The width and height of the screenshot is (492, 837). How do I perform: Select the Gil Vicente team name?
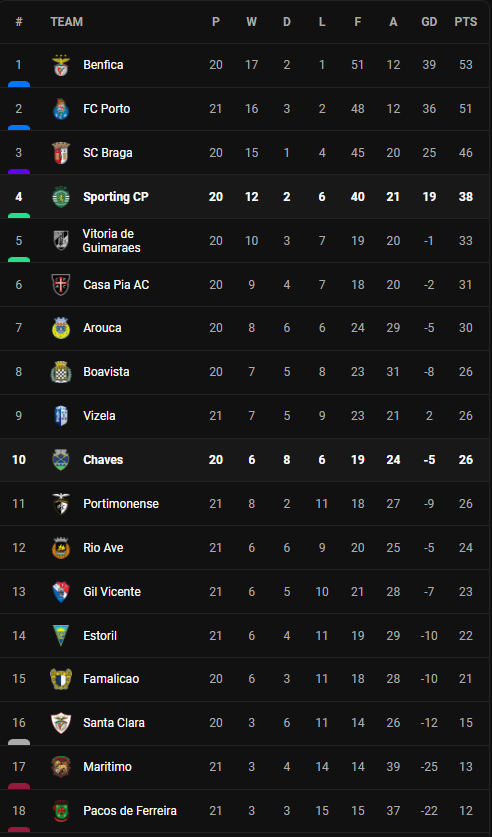[x=112, y=591]
